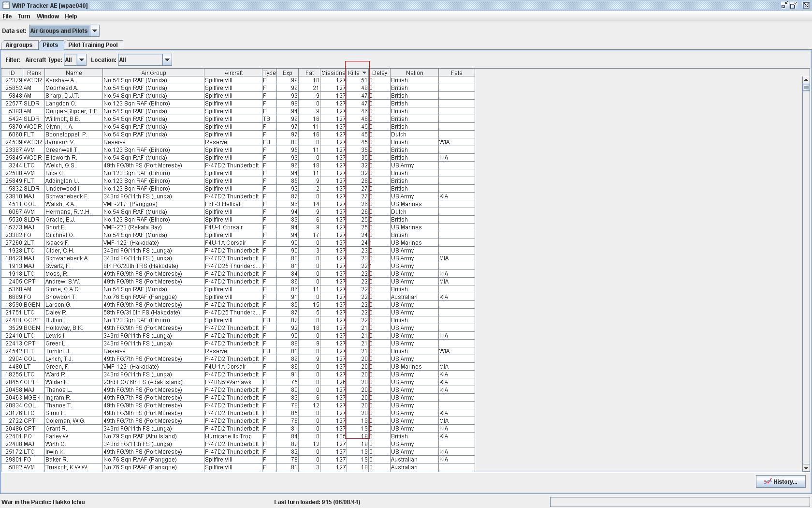The width and height of the screenshot is (812, 508).
Task: Open the Window menu
Action: pyautogui.click(x=48, y=16)
